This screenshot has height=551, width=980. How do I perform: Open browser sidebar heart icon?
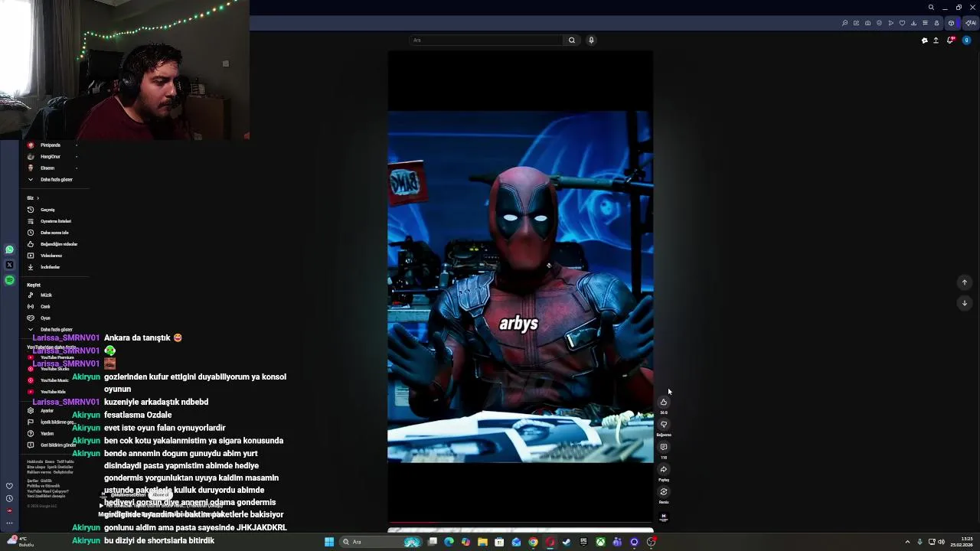(9, 486)
